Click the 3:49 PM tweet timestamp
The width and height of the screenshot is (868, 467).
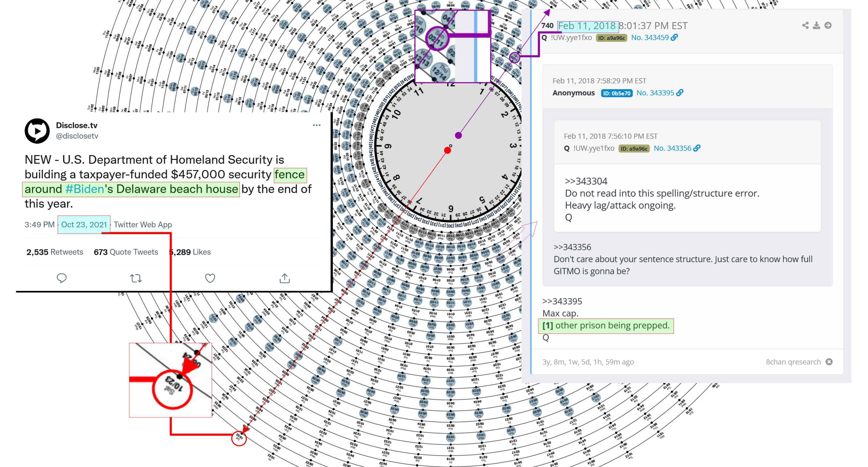coord(39,225)
